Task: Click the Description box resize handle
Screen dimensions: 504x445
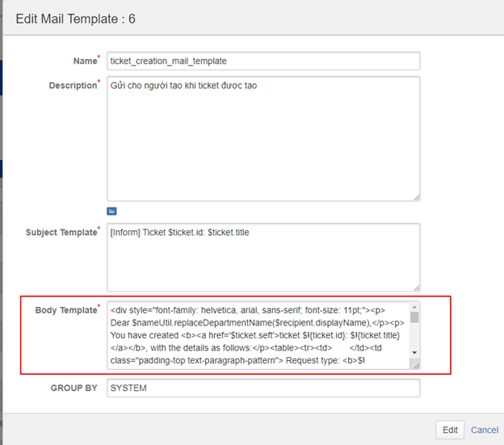Action: [x=415, y=196]
